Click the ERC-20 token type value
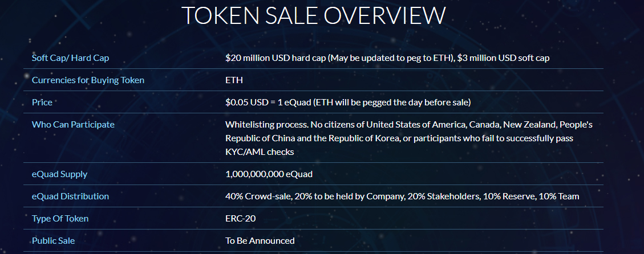Screen dimensions: 644x254 240,218
